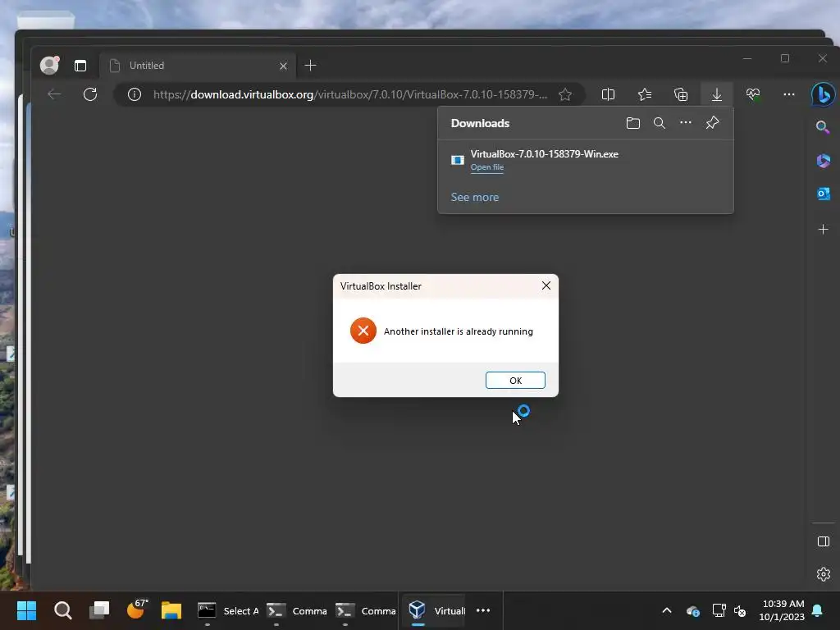Viewport: 840px width, 630px height.
Task: Open OneDrive tray icon
Action: coord(692,610)
